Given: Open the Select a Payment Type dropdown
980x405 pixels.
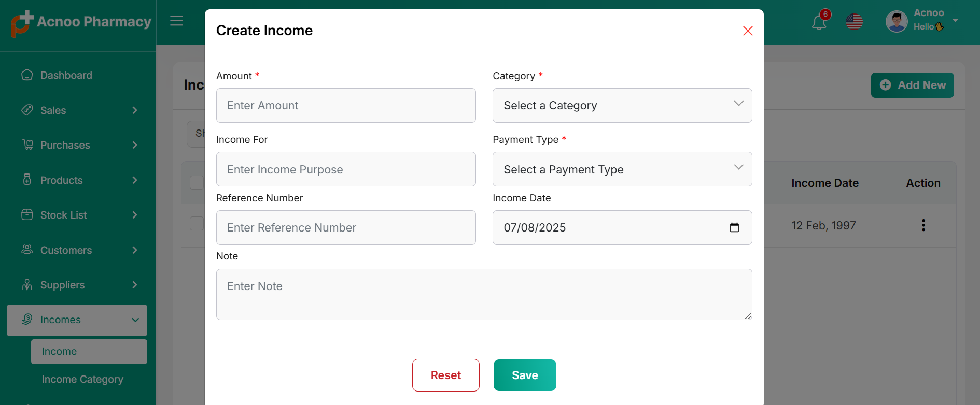Looking at the screenshot, I should coord(622,169).
